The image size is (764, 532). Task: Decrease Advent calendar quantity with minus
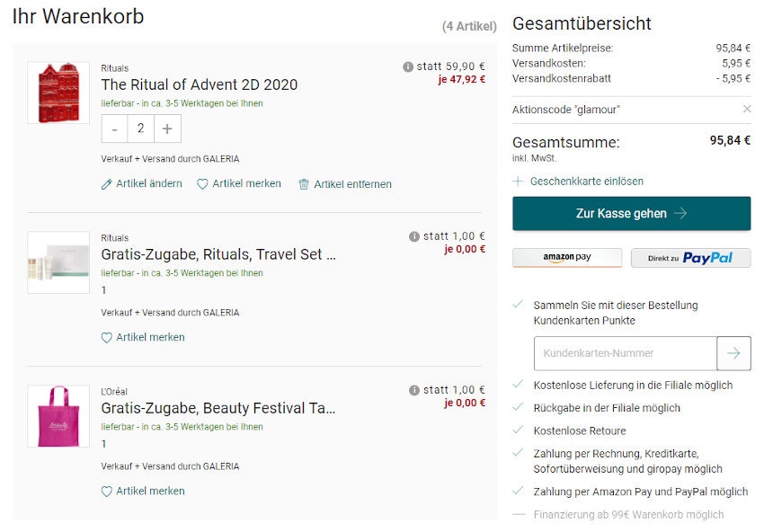pos(114,129)
